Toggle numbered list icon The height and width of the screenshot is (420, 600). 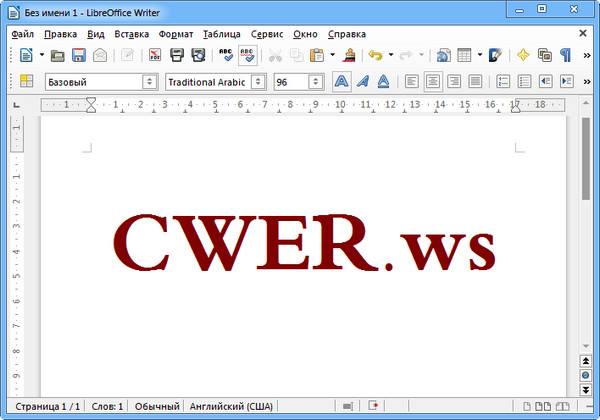point(503,81)
